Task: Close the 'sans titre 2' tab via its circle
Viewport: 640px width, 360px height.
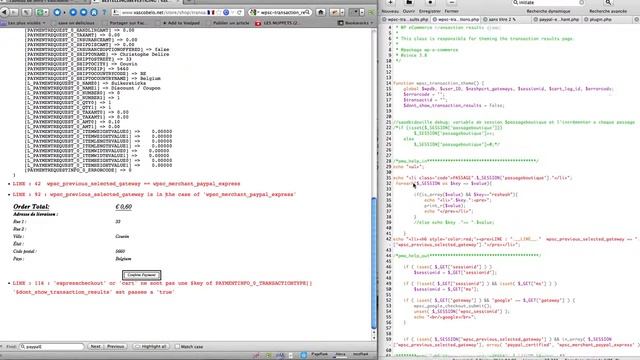Action: pos(485,19)
